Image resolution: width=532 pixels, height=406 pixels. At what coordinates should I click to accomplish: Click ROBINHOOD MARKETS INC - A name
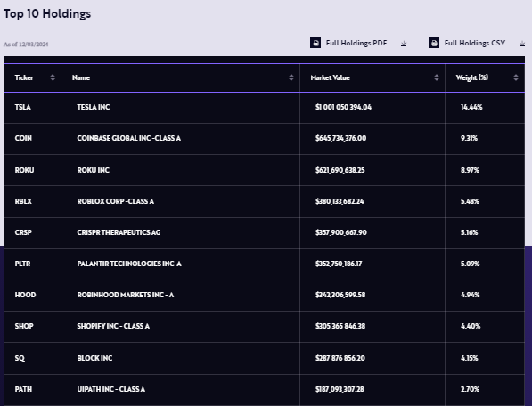(125, 295)
